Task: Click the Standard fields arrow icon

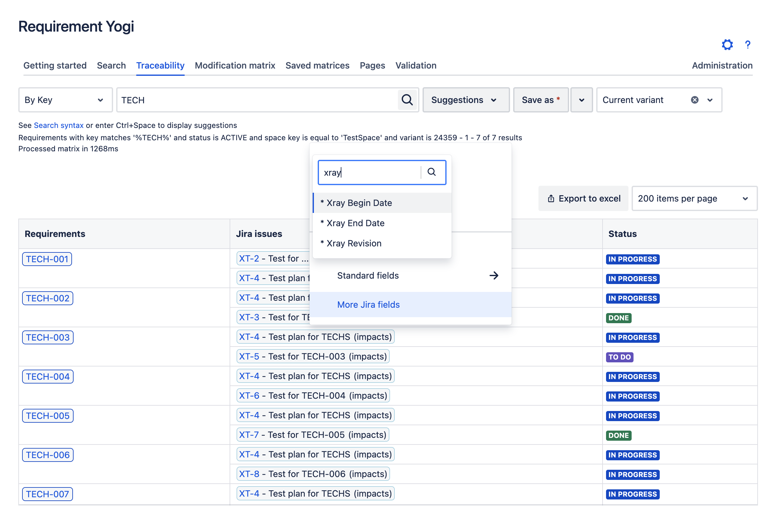Action: tap(495, 275)
